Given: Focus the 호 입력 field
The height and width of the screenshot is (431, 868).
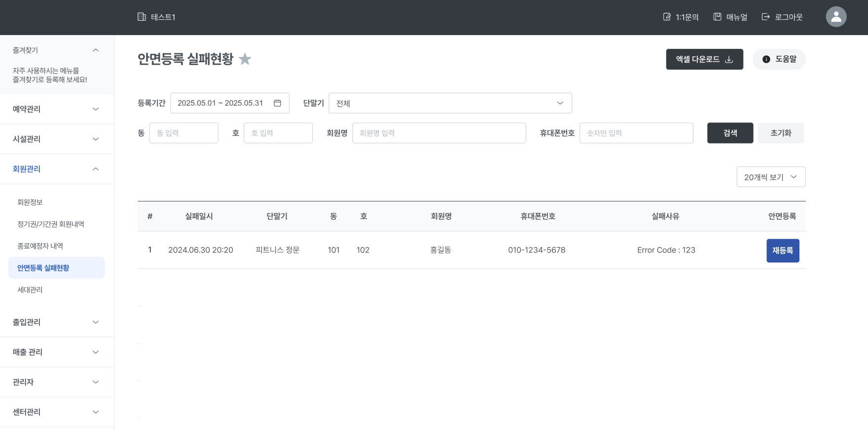Looking at the screenshot, I should (x=278, y=133).
